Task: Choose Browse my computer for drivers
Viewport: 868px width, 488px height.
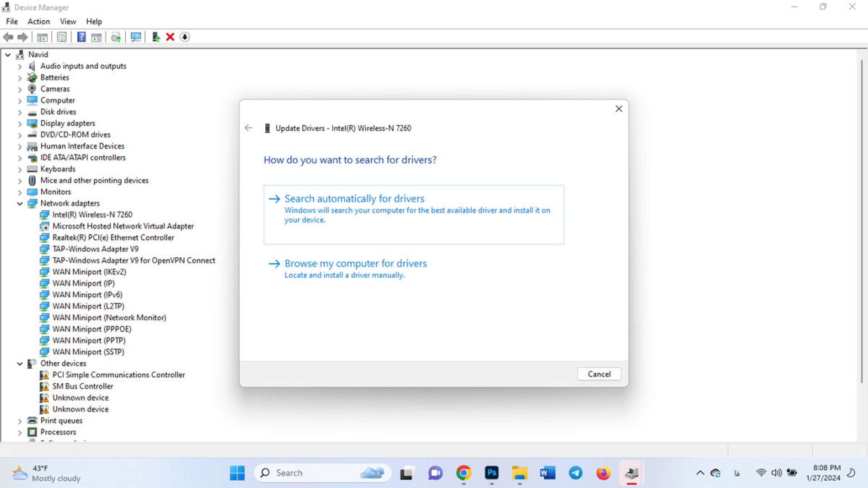Action: click(x=356, y=268)
